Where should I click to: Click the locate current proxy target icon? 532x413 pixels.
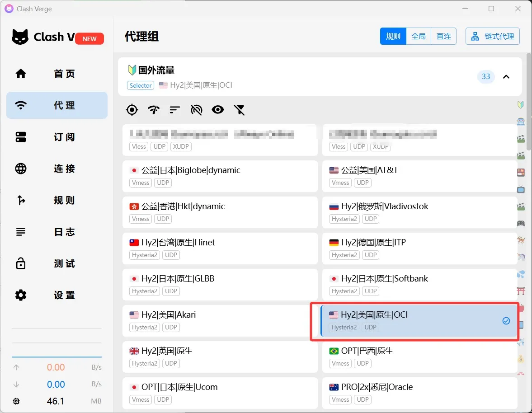[132, 110]
